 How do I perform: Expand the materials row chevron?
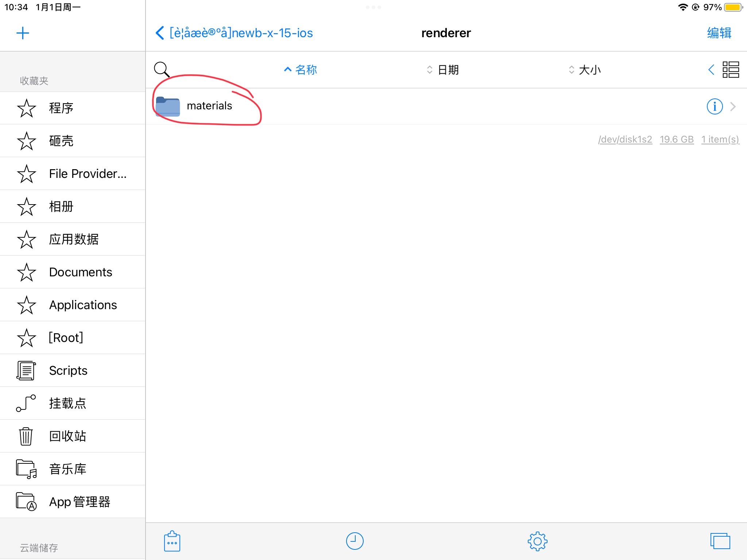click(733, 106)
